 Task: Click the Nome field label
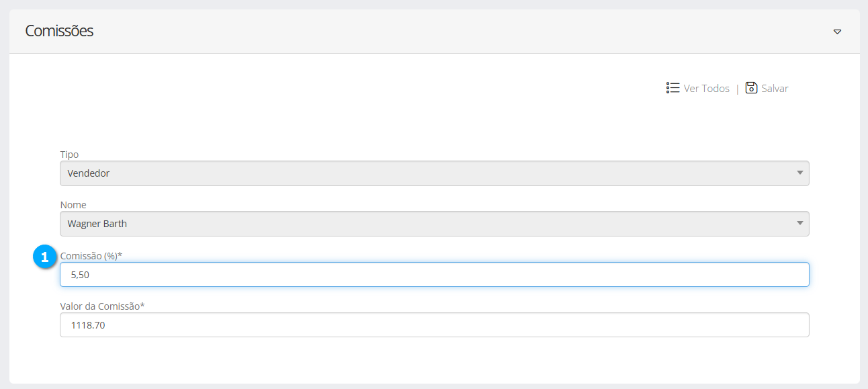73,205
